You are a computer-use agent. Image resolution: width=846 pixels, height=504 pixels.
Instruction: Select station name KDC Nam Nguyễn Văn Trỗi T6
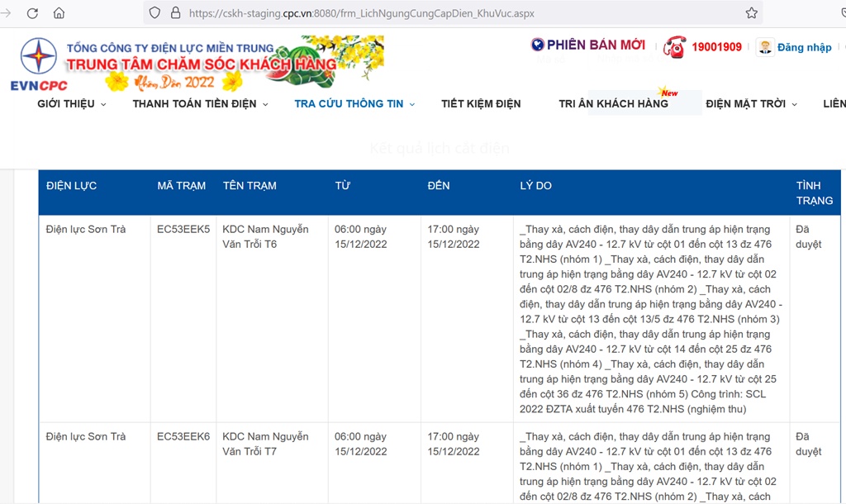265,236
